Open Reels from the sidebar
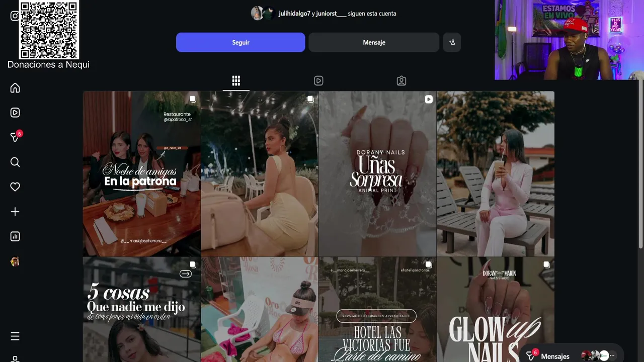 point(15,113)
